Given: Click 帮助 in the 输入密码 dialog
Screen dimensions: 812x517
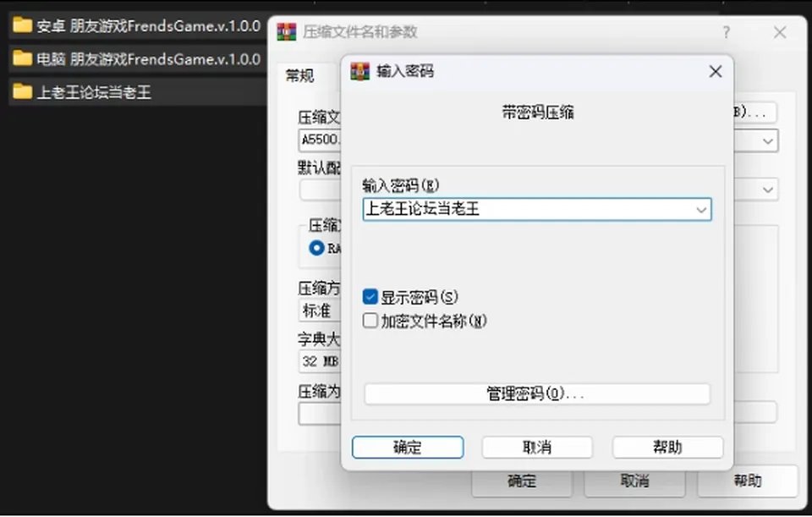Looking at the screenshot, I should (x=667, y=447).
